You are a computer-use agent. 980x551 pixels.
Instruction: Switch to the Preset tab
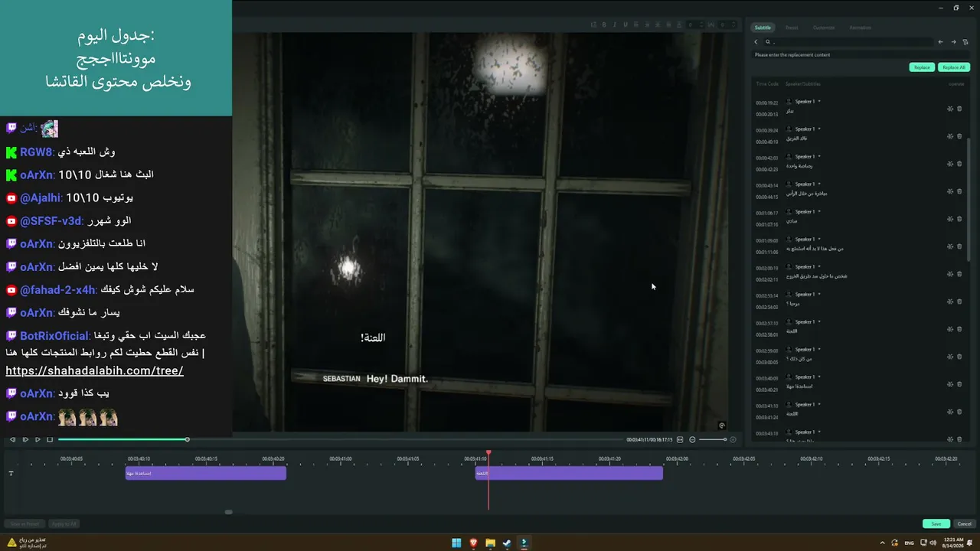[x=792, y=28]
